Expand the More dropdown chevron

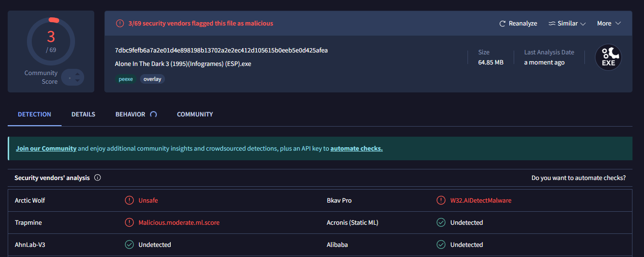point(618,24)
